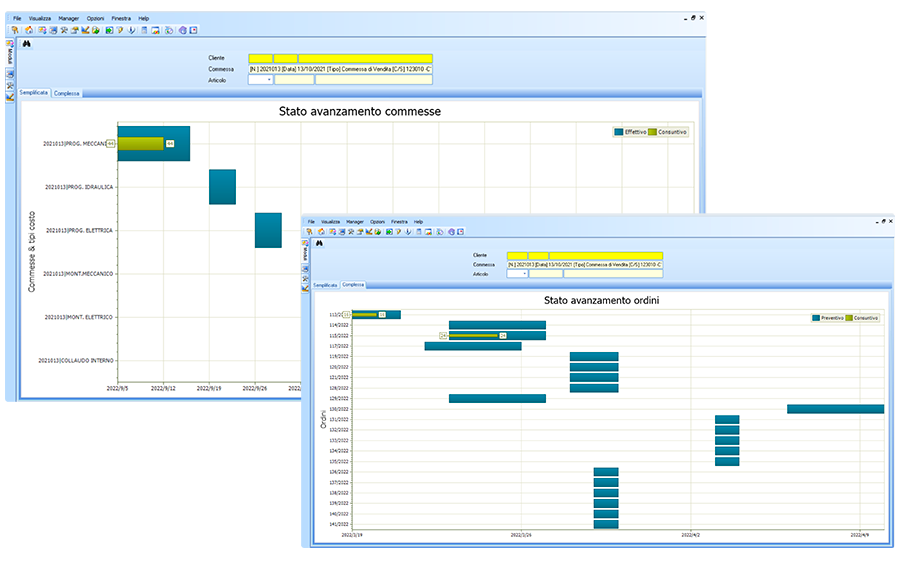Click crossed tools icon in commesse window sidebar
The image size is (900, 563).
pos(10,86)
